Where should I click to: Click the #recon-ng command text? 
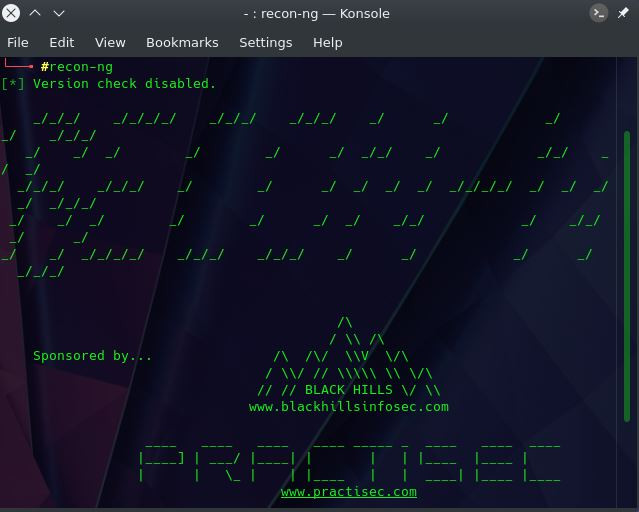tap(77, 67)
